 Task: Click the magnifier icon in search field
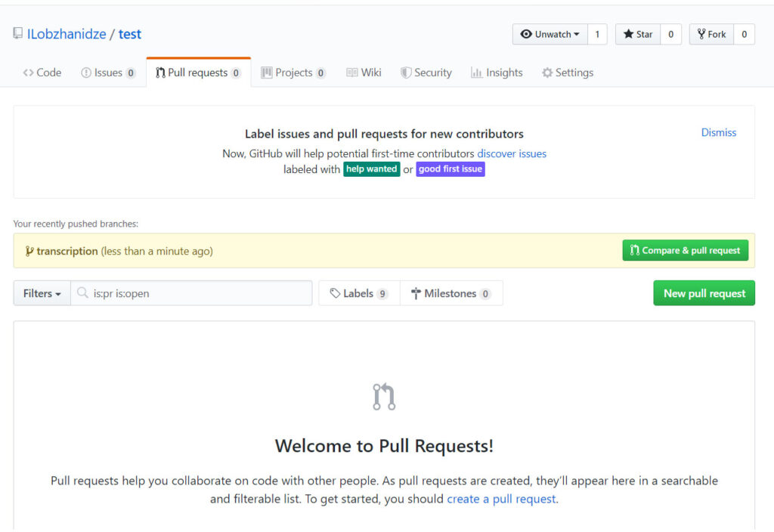tap(82, 293)
